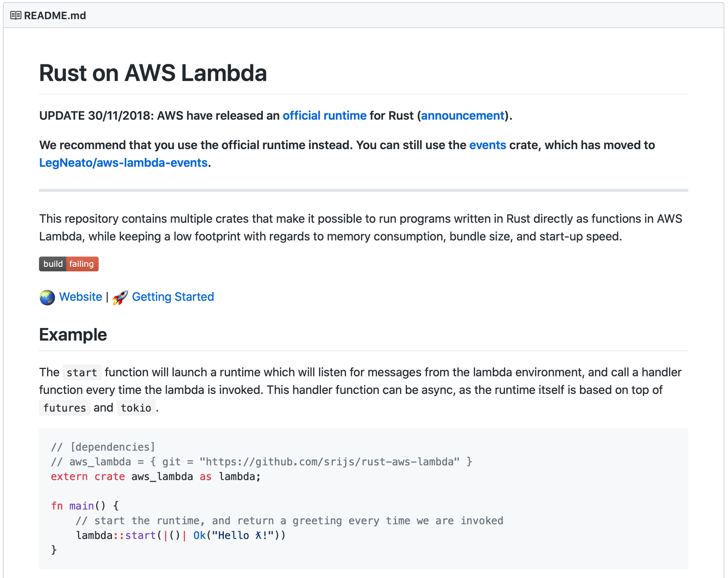This screenshot has height=578, width=728.
Task: Open the Website link
Action: (x=80, y=297)
